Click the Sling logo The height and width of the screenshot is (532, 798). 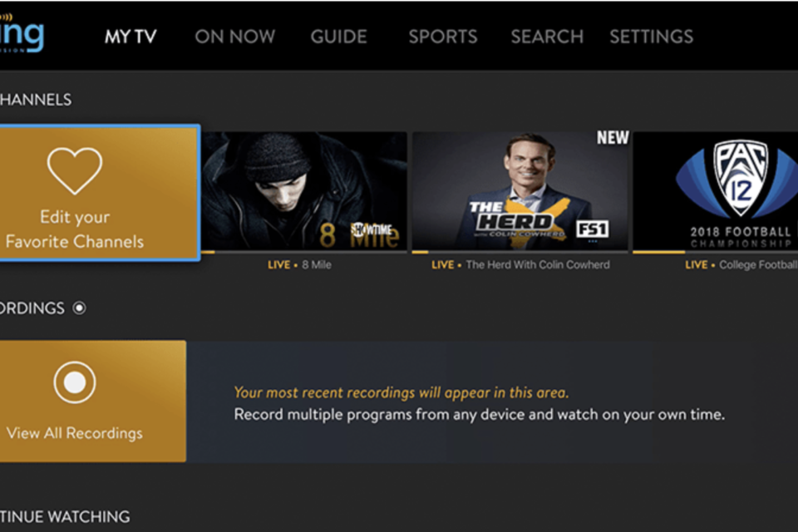(22, 33)
